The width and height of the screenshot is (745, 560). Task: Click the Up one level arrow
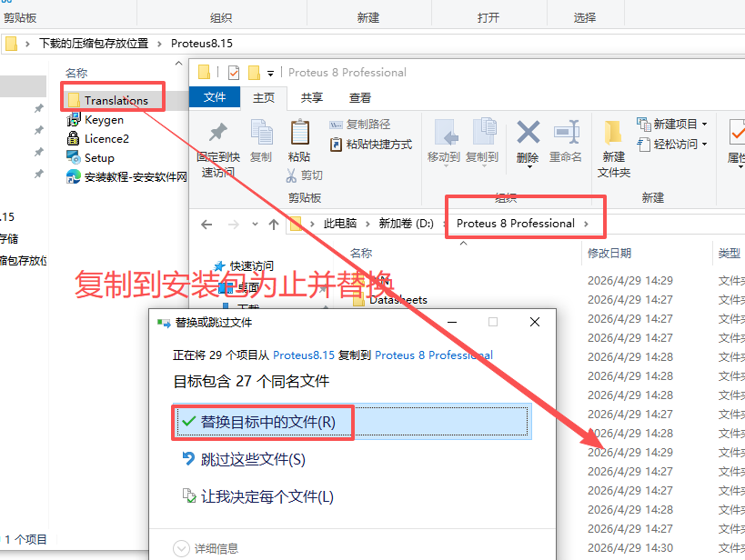click(273, 225)
